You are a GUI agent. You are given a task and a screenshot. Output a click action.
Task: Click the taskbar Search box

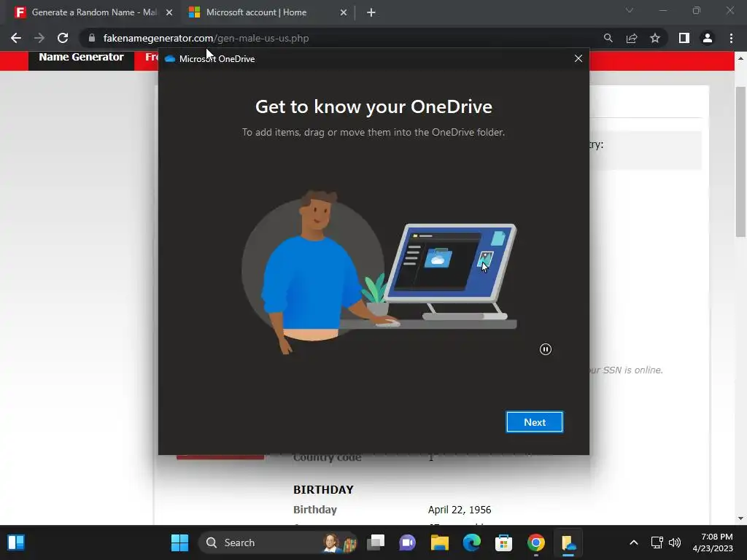coord(277,542)
